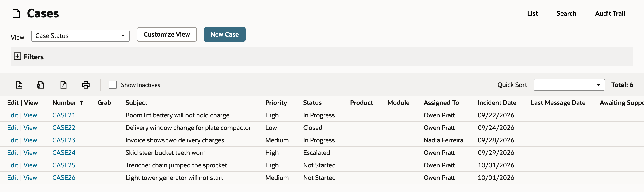Export the case list to Excel
644x192 pixels.
point(40,85)
